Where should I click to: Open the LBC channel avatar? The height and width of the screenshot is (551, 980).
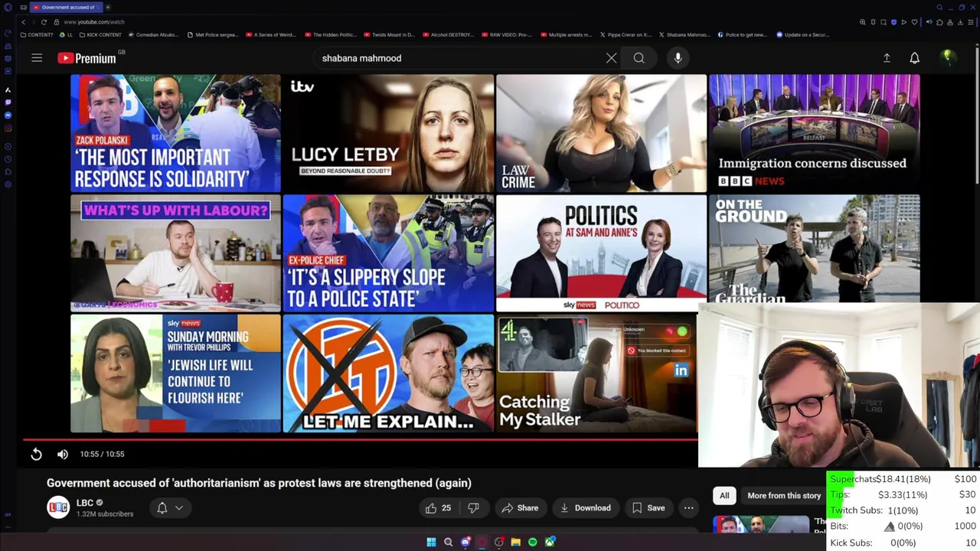tap(58, 507)
